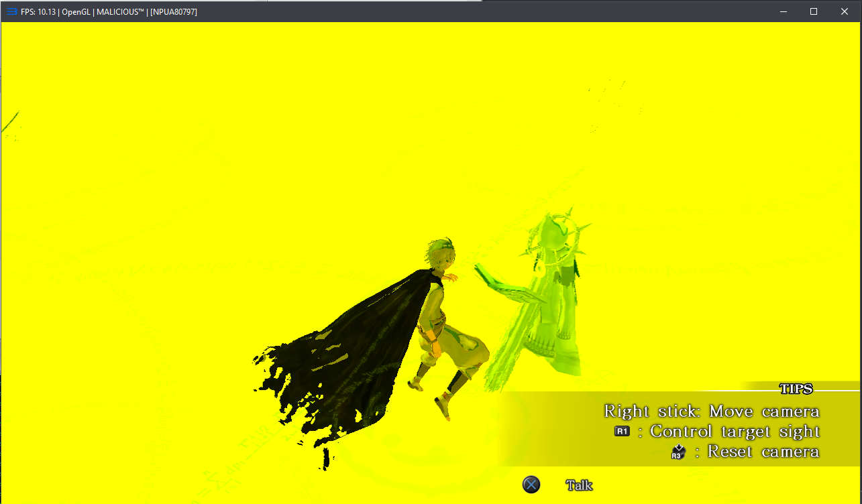
Task: Click the Talk prompt label
Action: [580, 485]
